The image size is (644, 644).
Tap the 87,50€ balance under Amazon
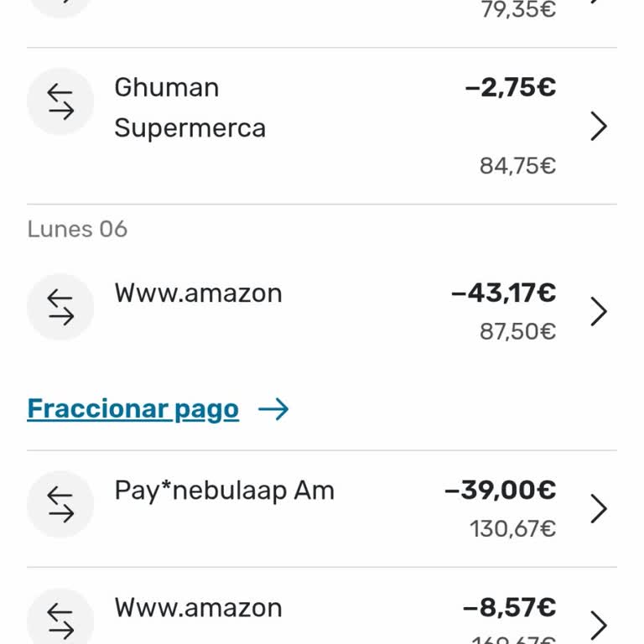point(518,331)
